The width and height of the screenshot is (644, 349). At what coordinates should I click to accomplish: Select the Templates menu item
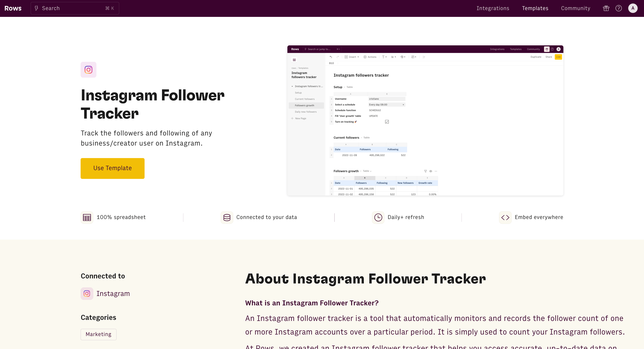tap(535, 8)
